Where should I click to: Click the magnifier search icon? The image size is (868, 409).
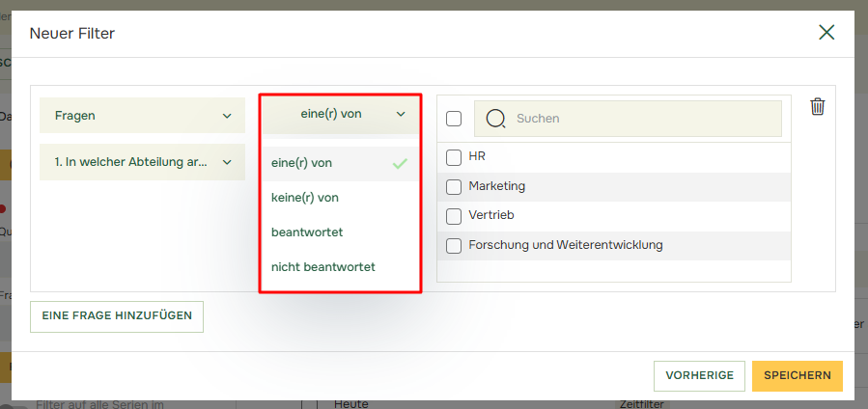pos(495,119)
